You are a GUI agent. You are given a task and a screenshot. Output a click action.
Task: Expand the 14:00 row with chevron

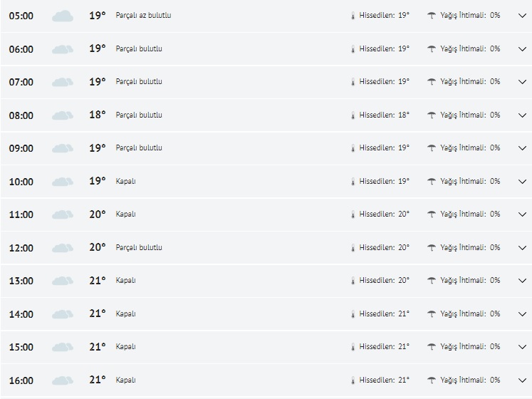[522, 314]
